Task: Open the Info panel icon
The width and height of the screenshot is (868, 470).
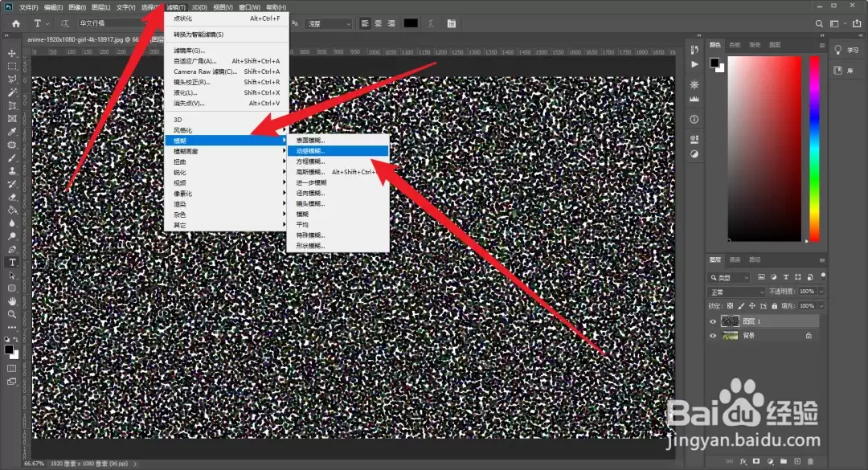Action: (694, 119)
